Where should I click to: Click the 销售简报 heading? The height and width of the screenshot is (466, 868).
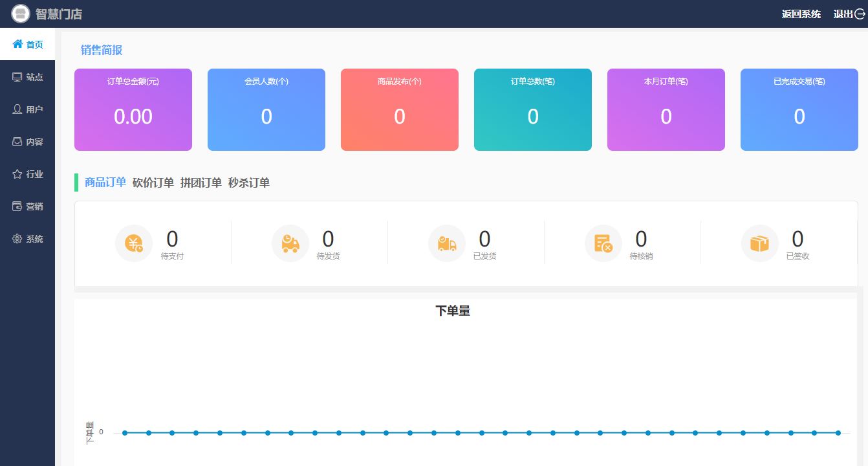[102, 50]
